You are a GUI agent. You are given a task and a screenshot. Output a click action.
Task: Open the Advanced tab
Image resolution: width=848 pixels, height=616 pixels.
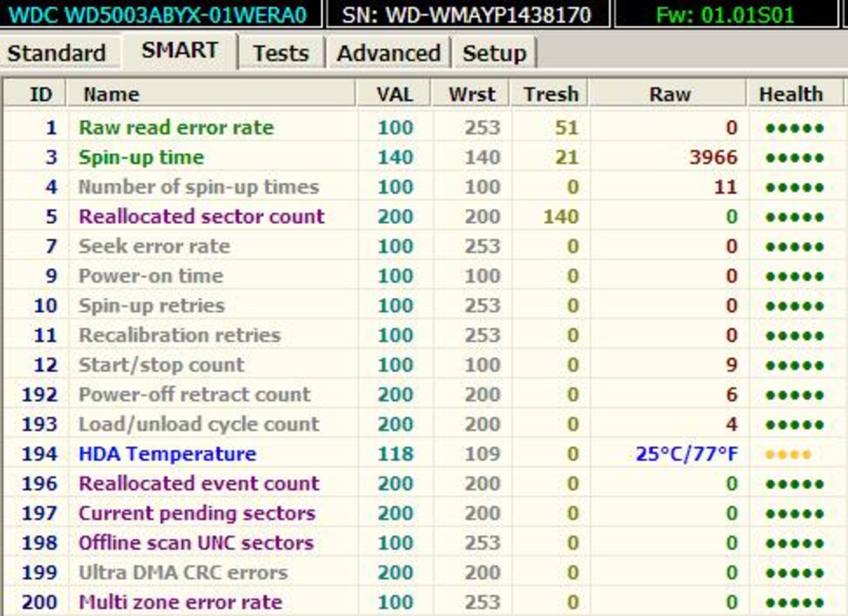(x=388, y=53)
